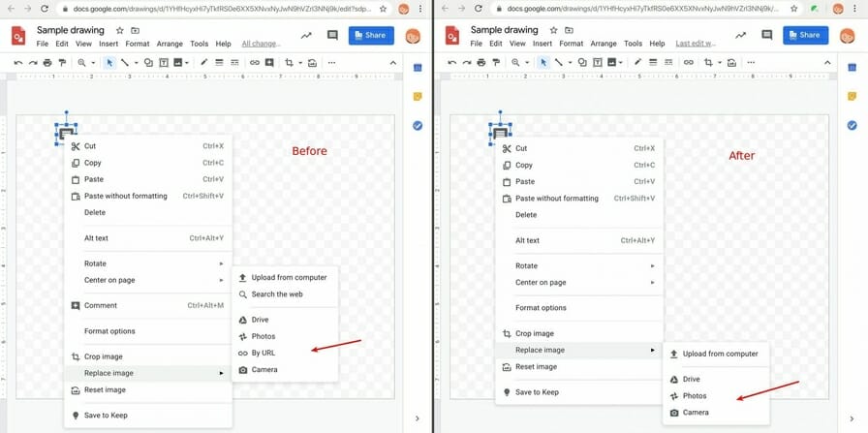This screenshot has height=433, width=868.
Task: Open 'All change...' save status link
Action: click(262, 44)
